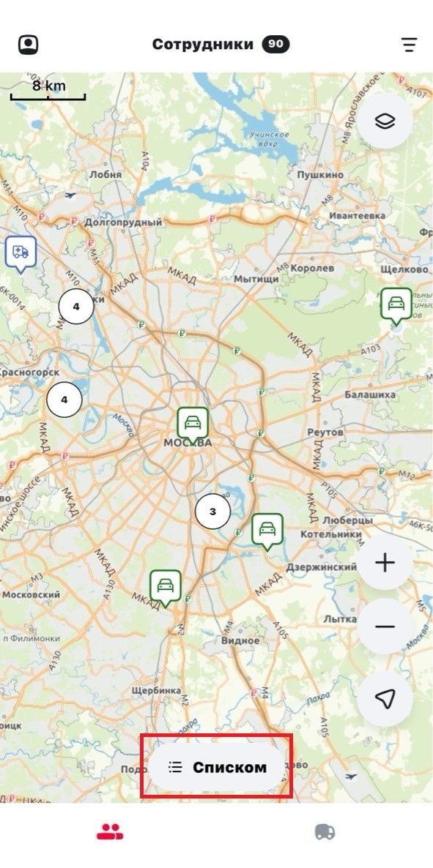Open the map layers button
Image resolution: width=433 pixels, height=868 pixels.
(x=385, y=121)
